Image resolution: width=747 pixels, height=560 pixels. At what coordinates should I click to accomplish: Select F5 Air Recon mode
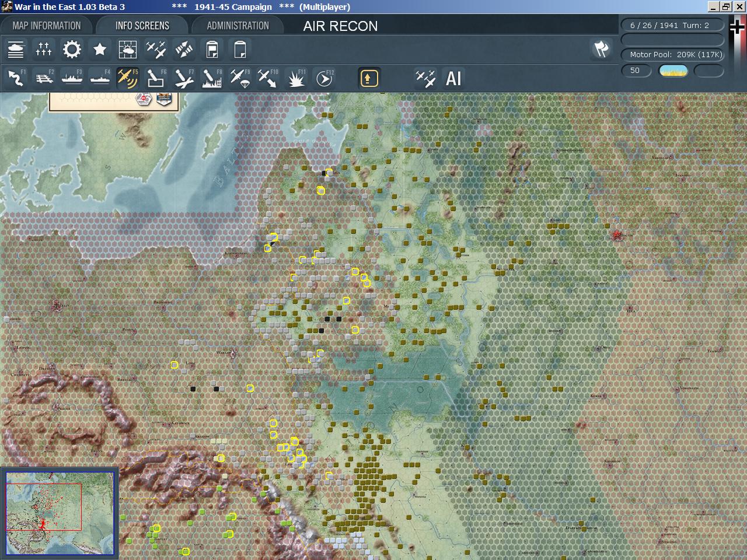point(128,78)
